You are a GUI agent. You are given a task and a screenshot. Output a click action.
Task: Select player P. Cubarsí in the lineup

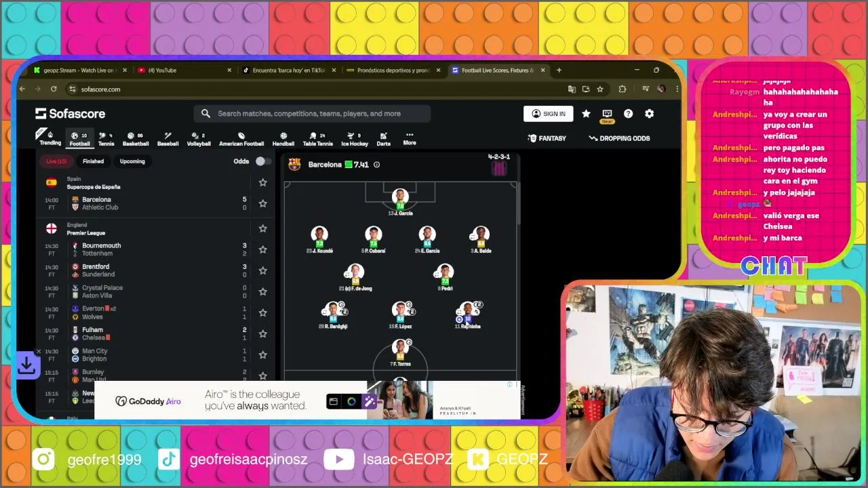point(374,240)
